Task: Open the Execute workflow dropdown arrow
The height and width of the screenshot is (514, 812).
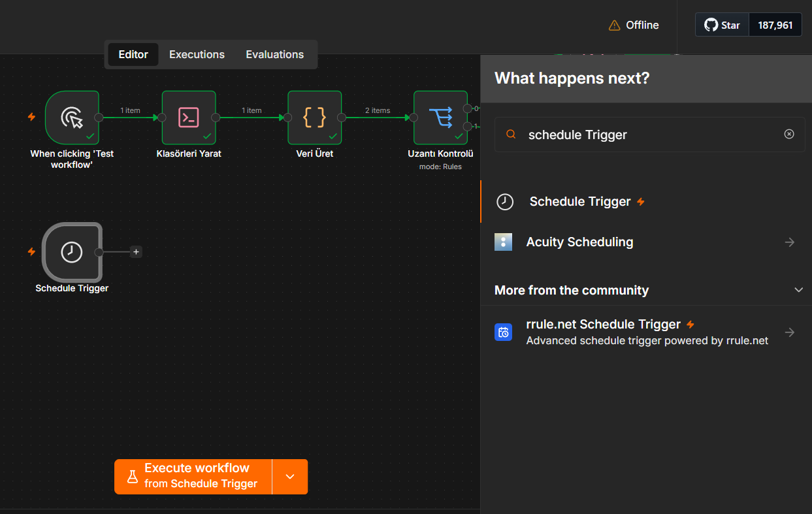Action: 290,477
